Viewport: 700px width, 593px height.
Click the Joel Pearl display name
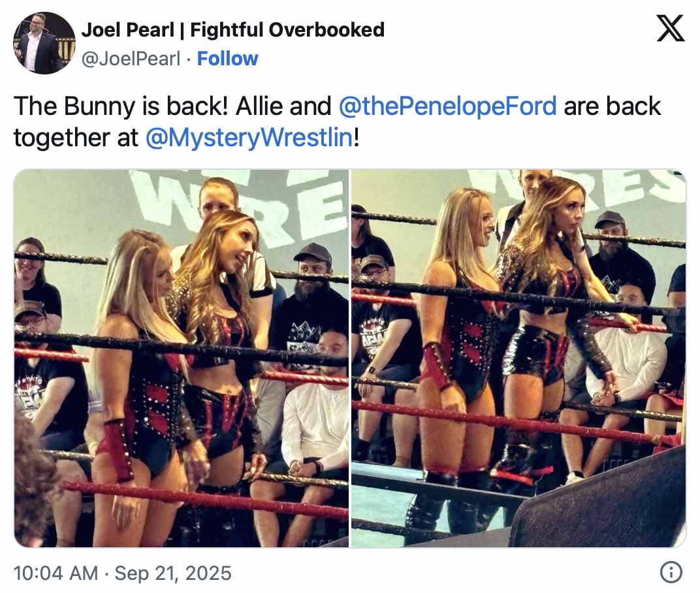(x=128, y=30)
